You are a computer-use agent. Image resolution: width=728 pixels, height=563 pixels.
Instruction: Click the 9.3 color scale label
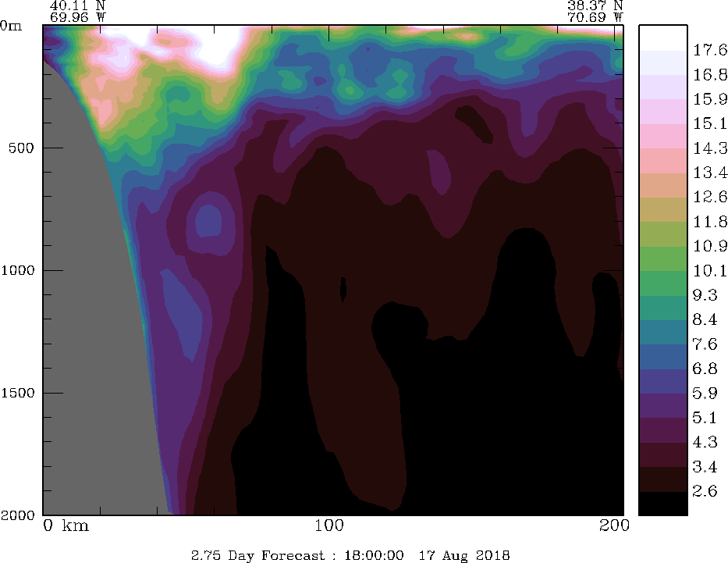pyautogui.click(x=705, y=295)
